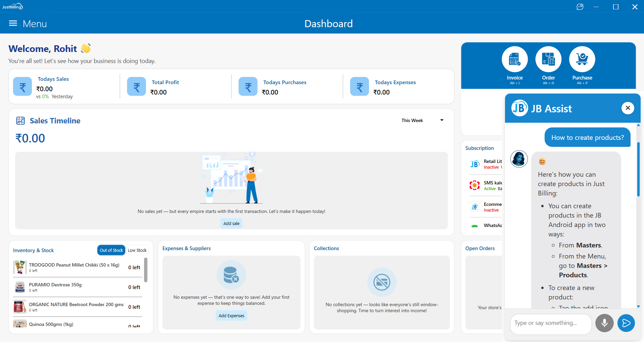
Task: Click the Sales Timeline chart icon
Action: point(20,121)
